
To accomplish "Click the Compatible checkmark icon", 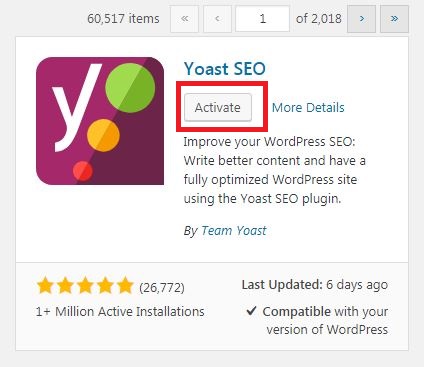I will tap(251, 311).
